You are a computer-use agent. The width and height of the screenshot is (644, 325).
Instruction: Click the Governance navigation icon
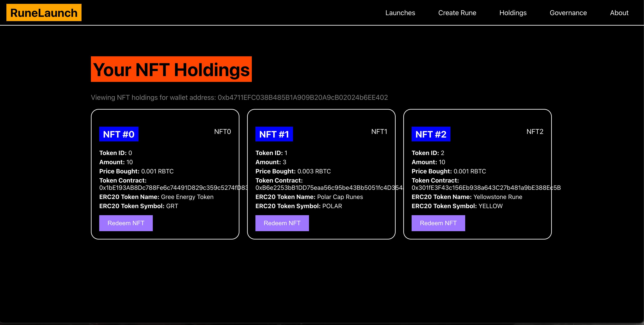568,12
